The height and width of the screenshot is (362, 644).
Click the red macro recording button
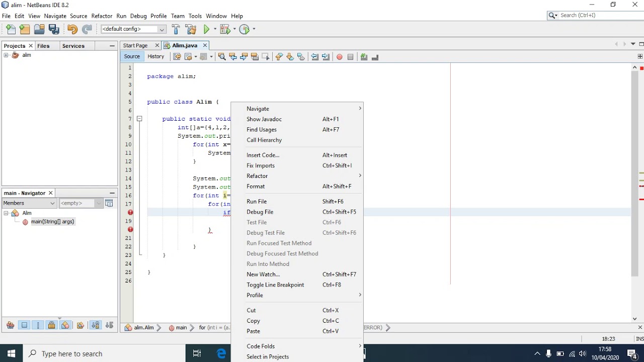tap(339, 57)
